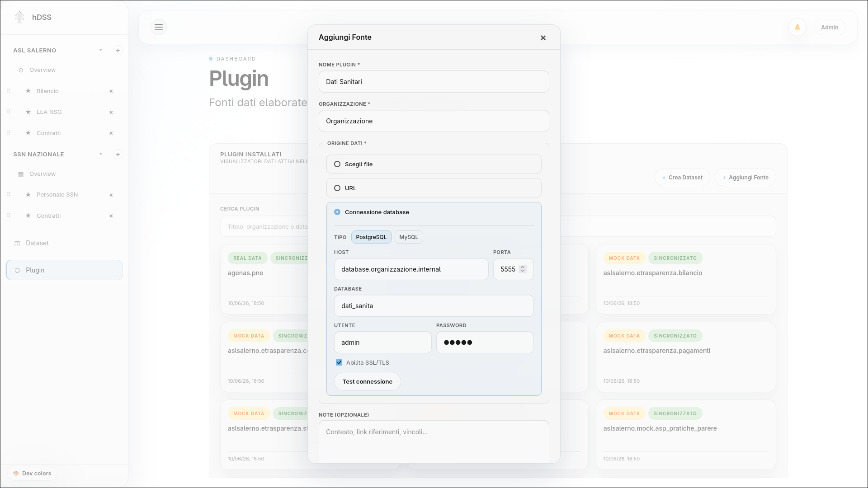Remove Personale SSN with its x icon

tap(111, 195)
